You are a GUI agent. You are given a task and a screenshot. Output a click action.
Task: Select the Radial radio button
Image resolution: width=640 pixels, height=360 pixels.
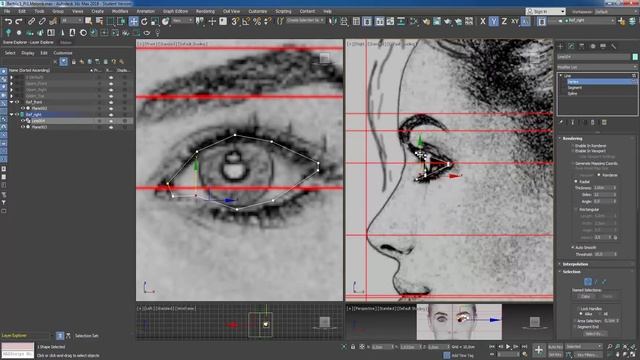576,181
